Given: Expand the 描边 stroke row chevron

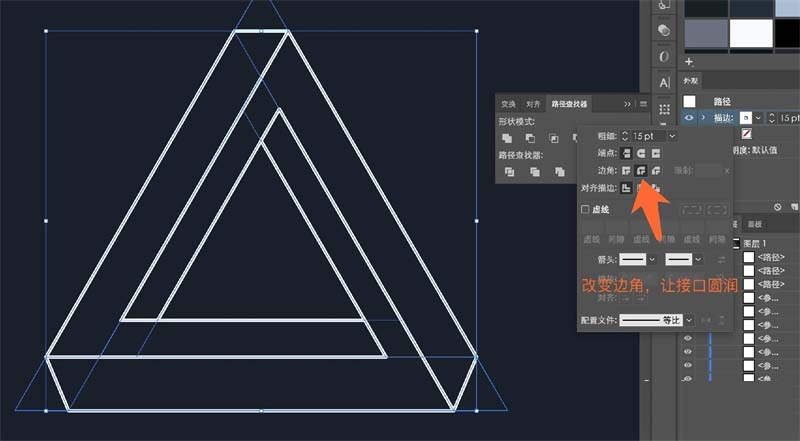Looking at the screenshot, I should coord(704,118).
